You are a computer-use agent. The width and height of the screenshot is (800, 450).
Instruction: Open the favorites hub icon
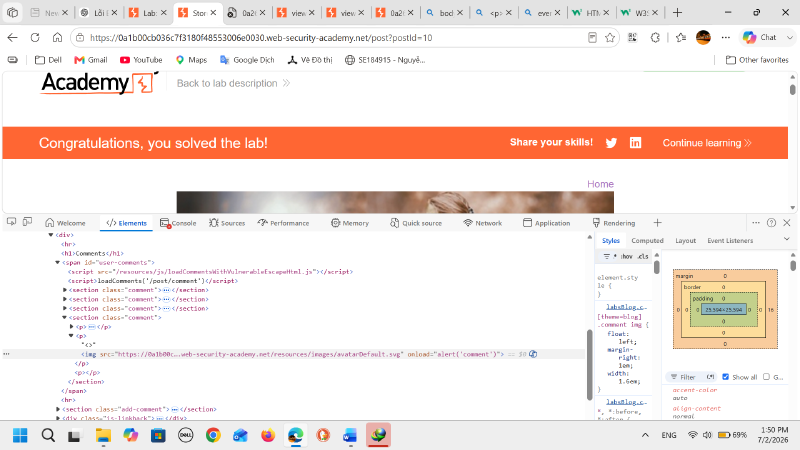tap(681, 37)
